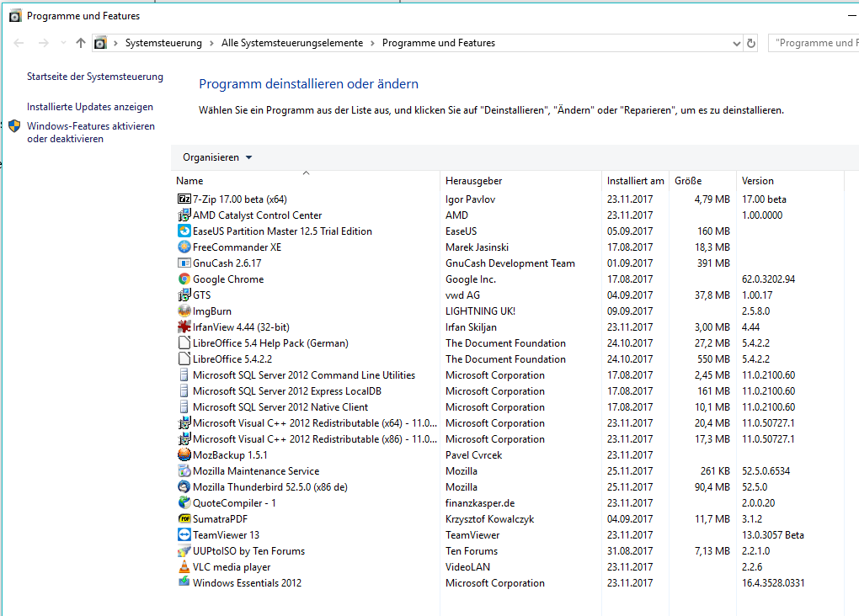859x616 pixels.
Task: Click the AMD Catalyst Control Center icon
Action: pos(184,215)
